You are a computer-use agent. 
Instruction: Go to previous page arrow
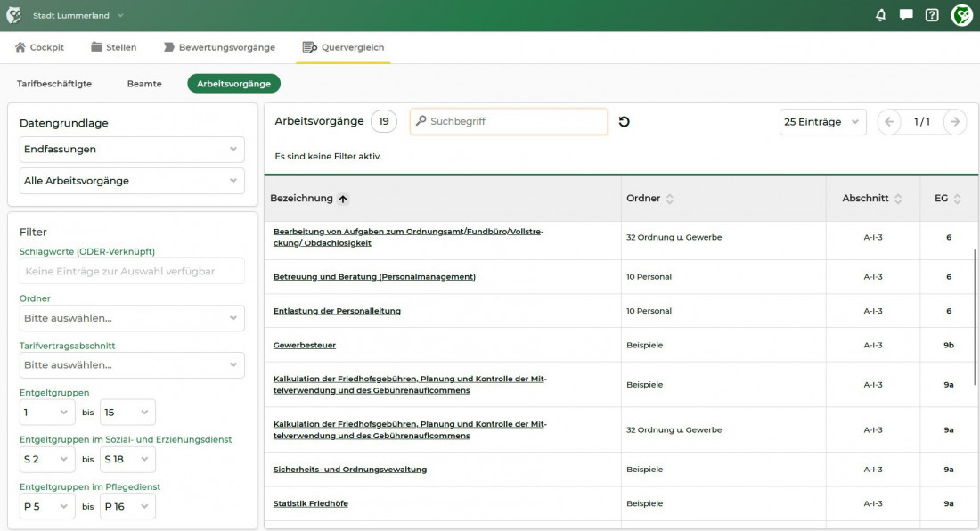coord(889,122)
